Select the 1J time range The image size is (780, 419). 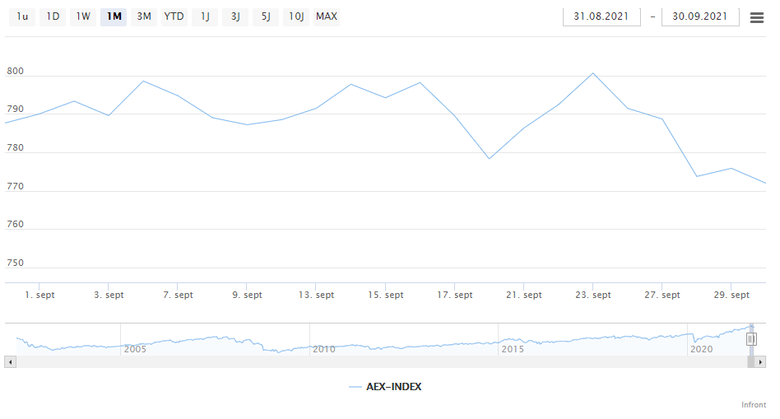(x=204, y=16)
